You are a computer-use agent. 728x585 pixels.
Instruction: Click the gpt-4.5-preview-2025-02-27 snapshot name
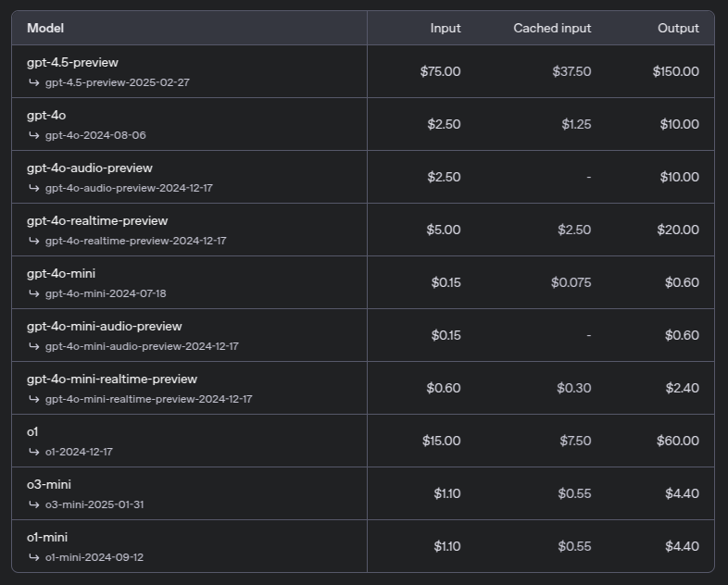tap(118, 82)
